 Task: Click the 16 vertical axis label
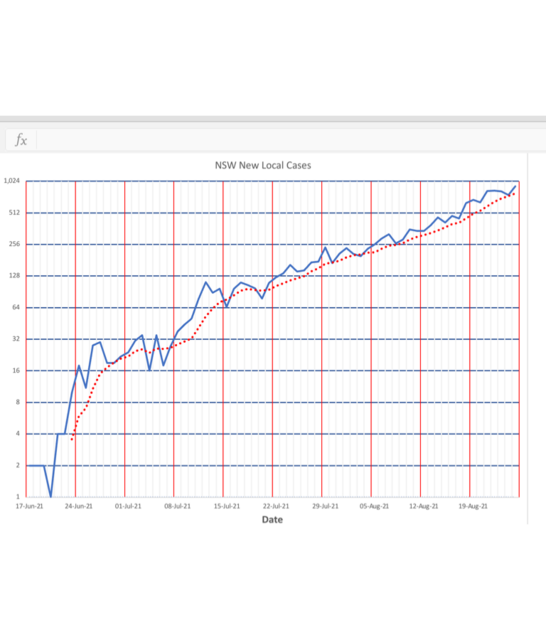(16, 371)
